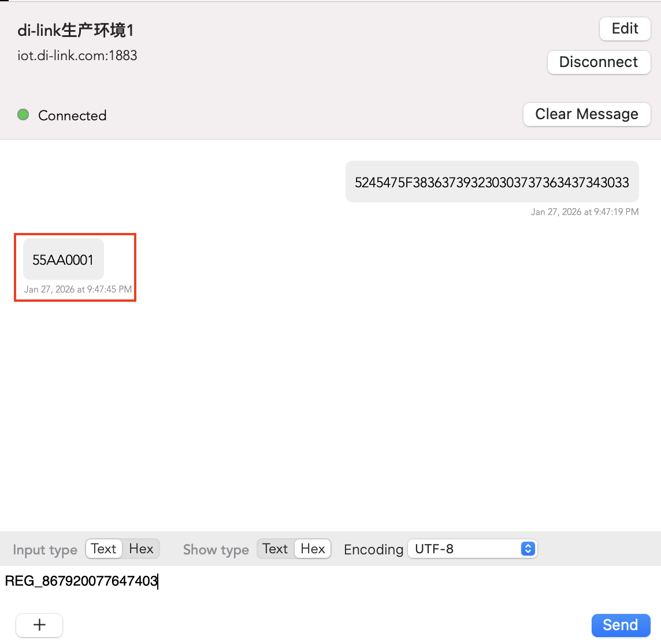Image resolution: width=661 pixels, height=644 pixels.
Task: Disconnect from the broker
Action: [599, 62]
